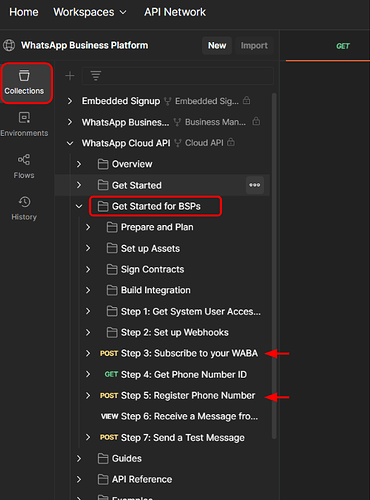Open the Flows sidebar panel
This screenshot has width=370, height=500.
click(x=24, y=166)
